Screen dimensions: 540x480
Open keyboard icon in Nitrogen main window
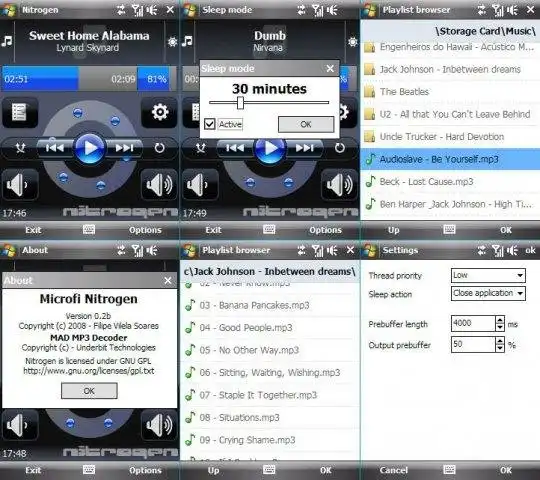pyautogui.click(x=89, y=230)
